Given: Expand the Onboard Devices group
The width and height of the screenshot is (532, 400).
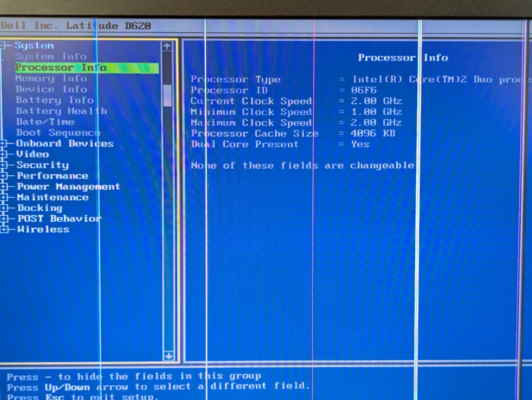Looking at the screenshot, I should coord(3,144).
